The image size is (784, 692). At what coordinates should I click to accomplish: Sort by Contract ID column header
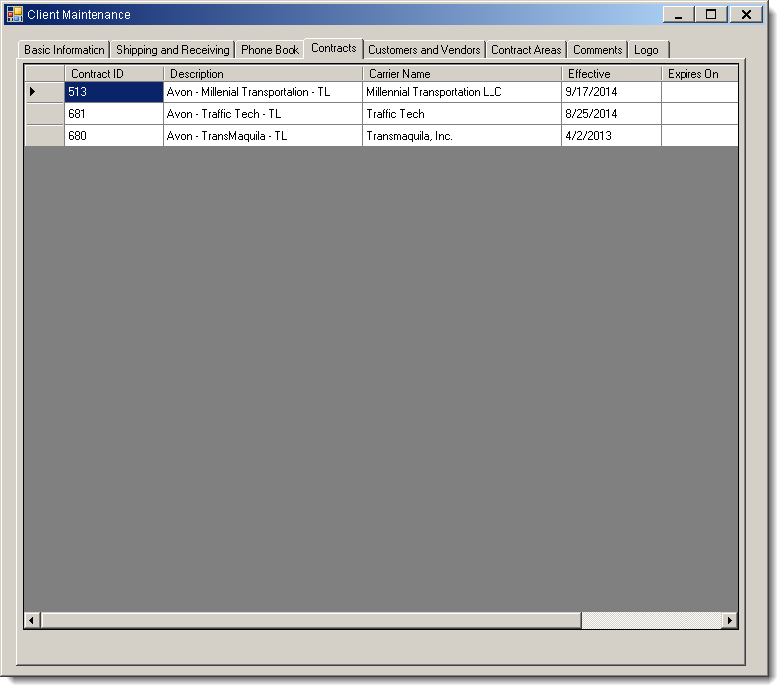click(x=114, y=74)
